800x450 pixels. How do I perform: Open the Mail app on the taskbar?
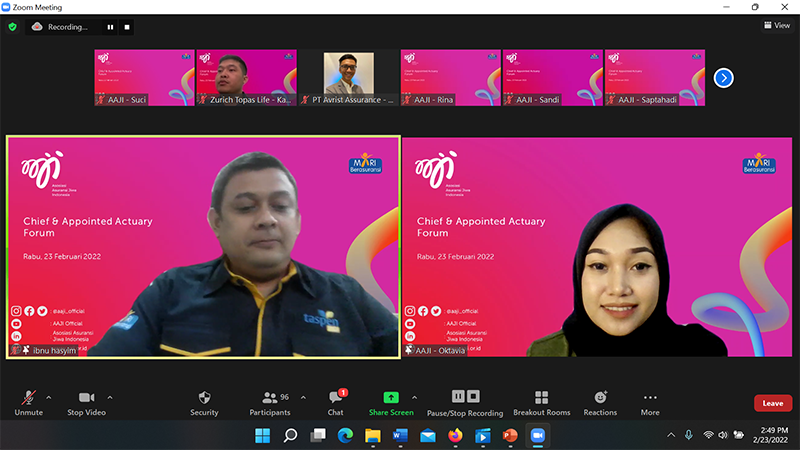(428, 436)
